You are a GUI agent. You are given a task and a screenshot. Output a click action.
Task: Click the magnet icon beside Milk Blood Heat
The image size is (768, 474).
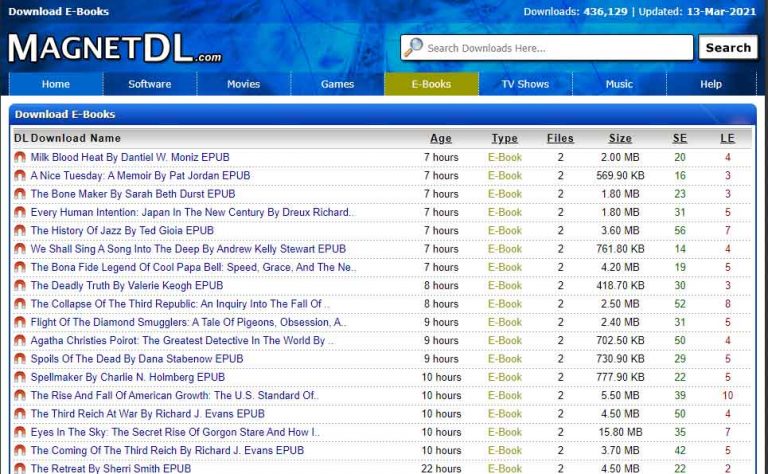(19, 157)
